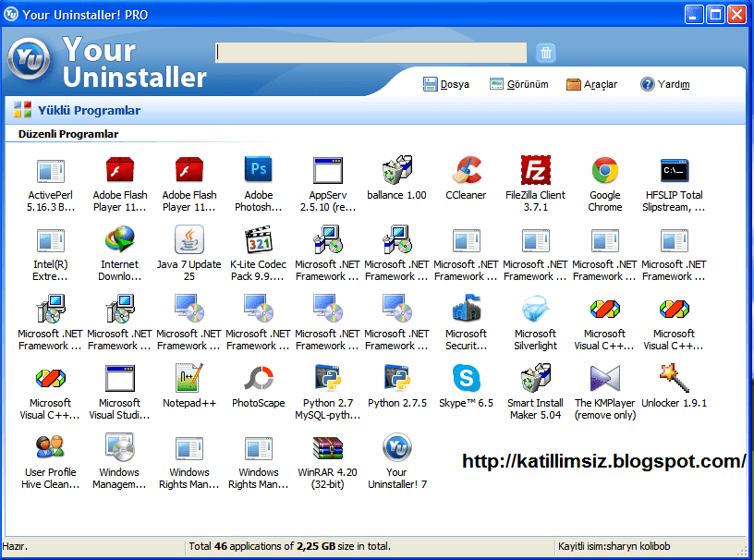Screen dimensions: 754x560
Task: Select the Skype 6.5 icon
Action: point(466,378)
